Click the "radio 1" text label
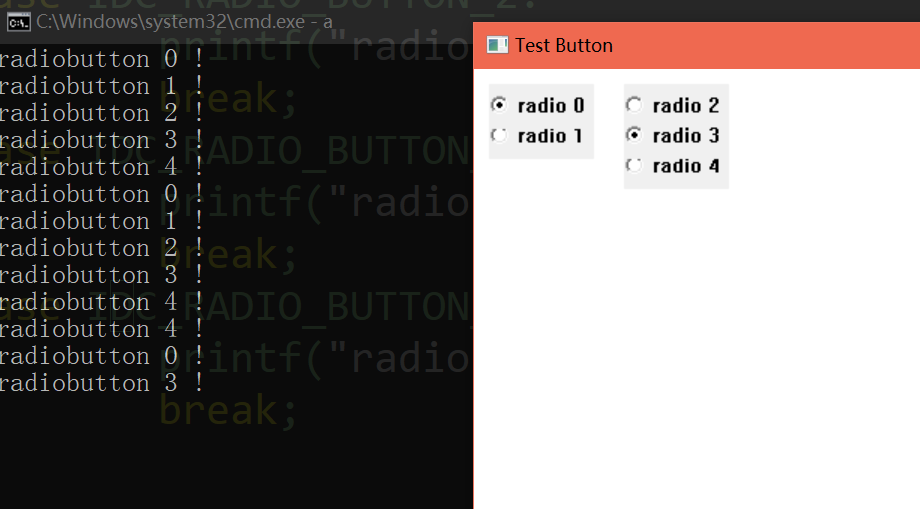This screenshot has width=920, height=509. coord(551,135)
